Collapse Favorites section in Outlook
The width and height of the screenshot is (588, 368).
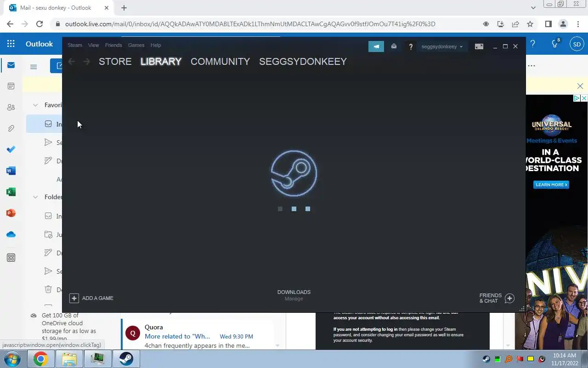pyautogui.click(x=35, y=105)
